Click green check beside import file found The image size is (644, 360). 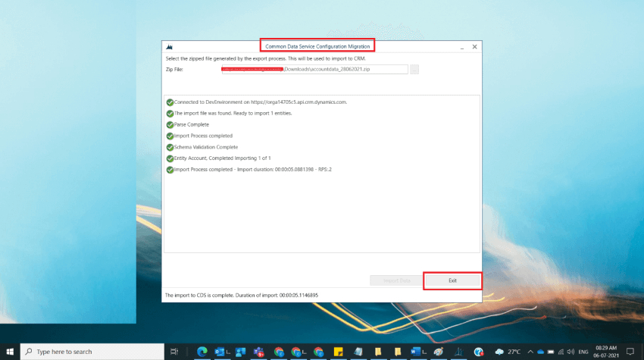coord(170,114)
